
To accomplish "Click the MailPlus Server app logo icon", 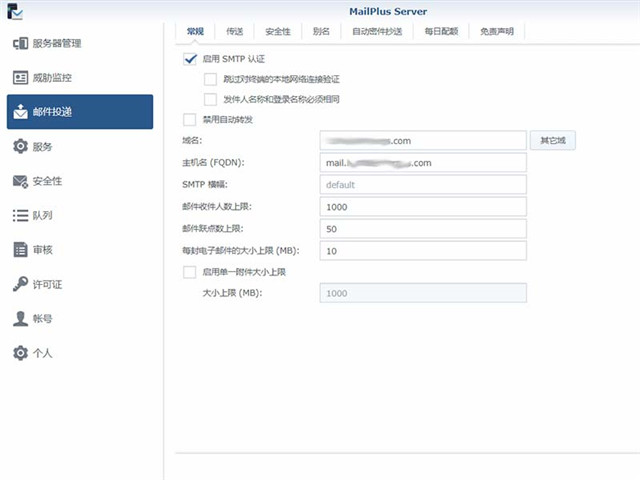I will (15, 11).
